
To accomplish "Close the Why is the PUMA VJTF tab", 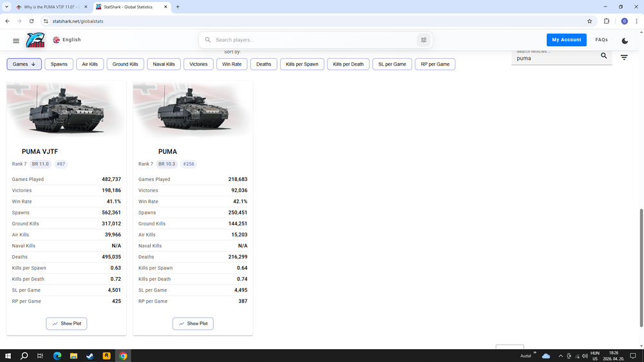I will [x=86, y=7].
